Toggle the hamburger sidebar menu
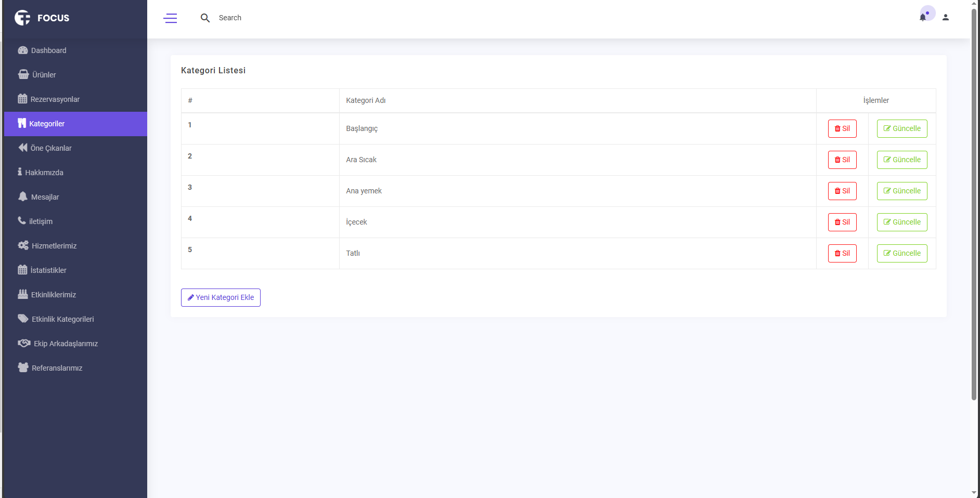 pyautogui.click(x=170, y=18)
